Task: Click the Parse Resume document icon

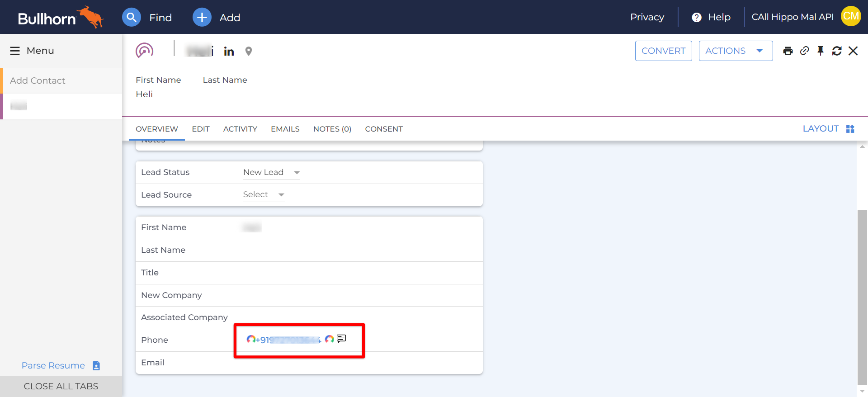Action: 96,365
